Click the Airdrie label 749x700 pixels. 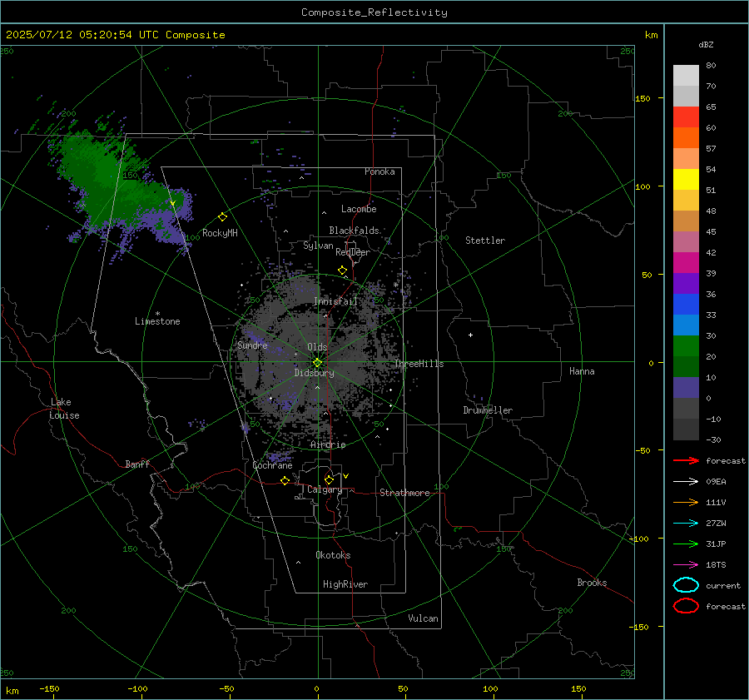pyautogui.click(x=328, y=444)
